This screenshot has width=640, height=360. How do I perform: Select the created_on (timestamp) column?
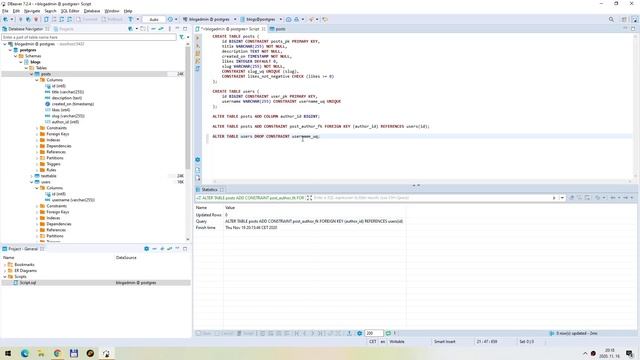point(73,104)
